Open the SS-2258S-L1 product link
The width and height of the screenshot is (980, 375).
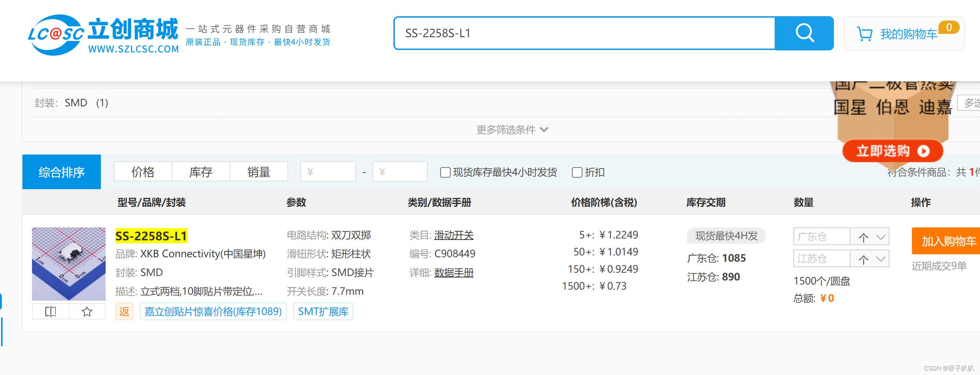click(x=151, y=236)
